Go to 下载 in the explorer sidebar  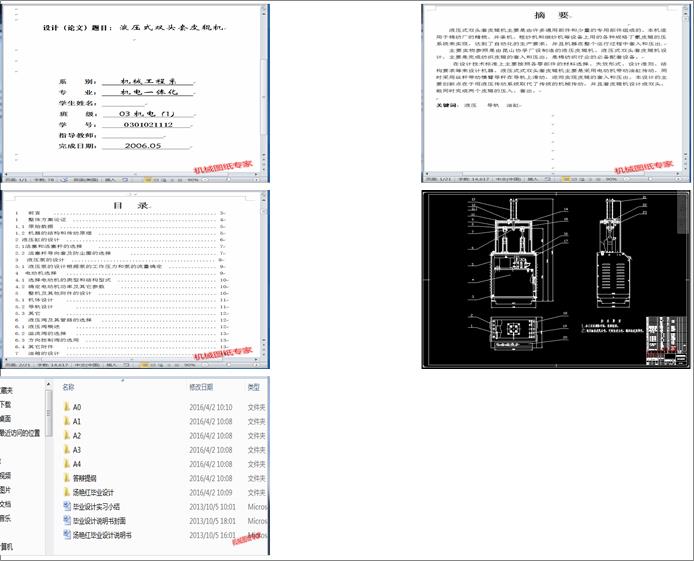tap(5, 404)
